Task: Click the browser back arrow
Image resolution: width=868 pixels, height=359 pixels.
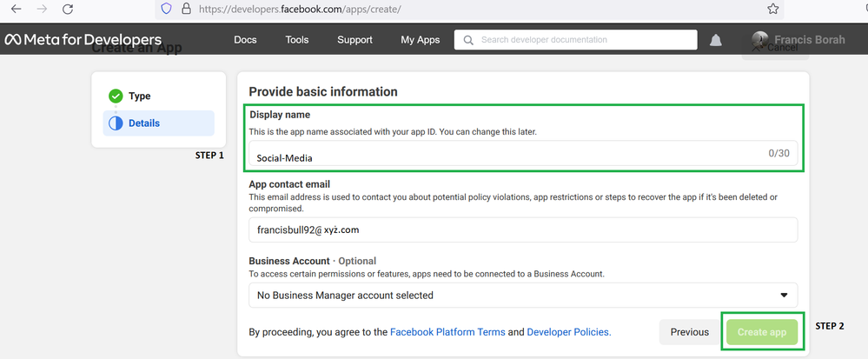Action: coord(16,9)
